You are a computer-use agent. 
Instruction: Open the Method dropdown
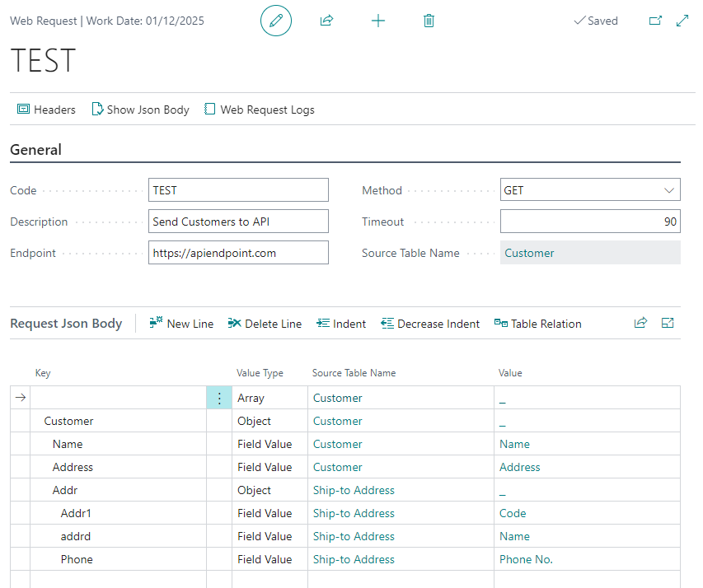pyautogui.click(x=590, y=190)
